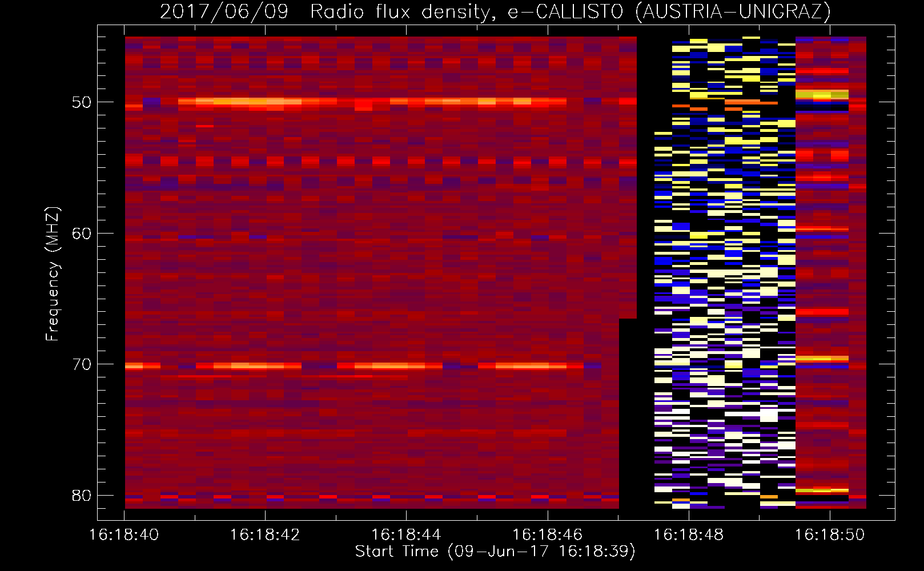Click the '16:18:40' time tick label
The image size is (924, 571).
pyautogui.click(x=124, y=535)
